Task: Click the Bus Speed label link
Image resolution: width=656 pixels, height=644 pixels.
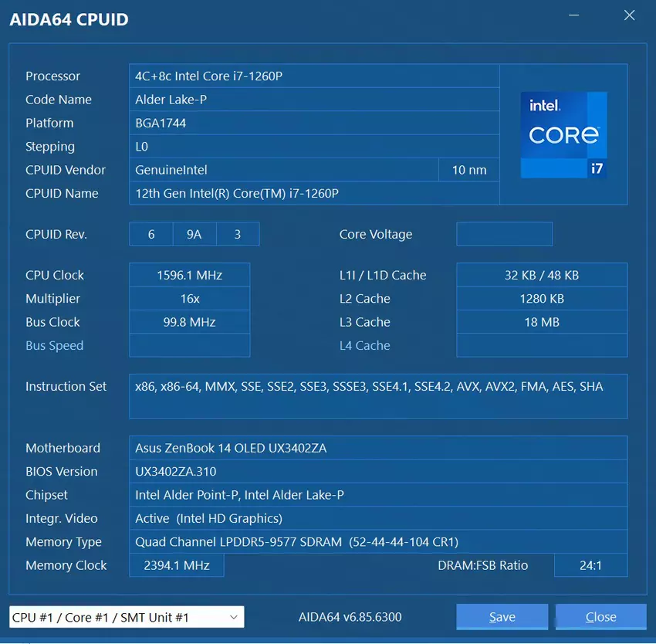Action: [x=54, y=345]
